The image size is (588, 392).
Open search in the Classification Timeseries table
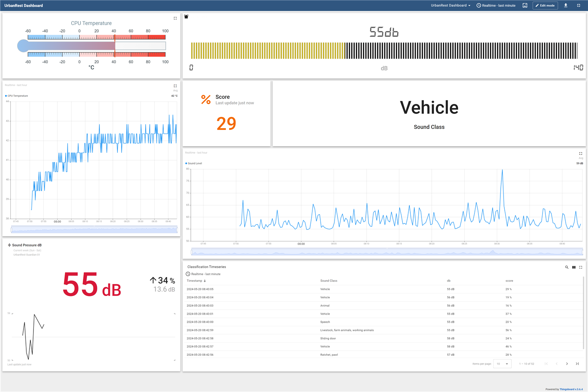tap(566, 267)
